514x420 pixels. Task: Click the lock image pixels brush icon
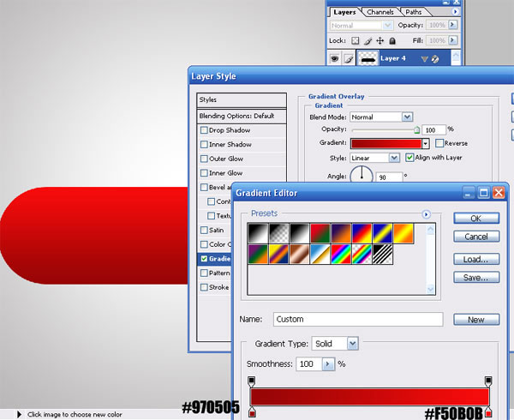click(368, 40)
